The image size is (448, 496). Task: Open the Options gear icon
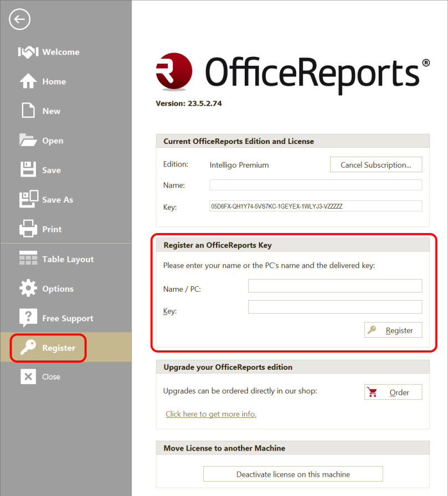tap(28, 288)
